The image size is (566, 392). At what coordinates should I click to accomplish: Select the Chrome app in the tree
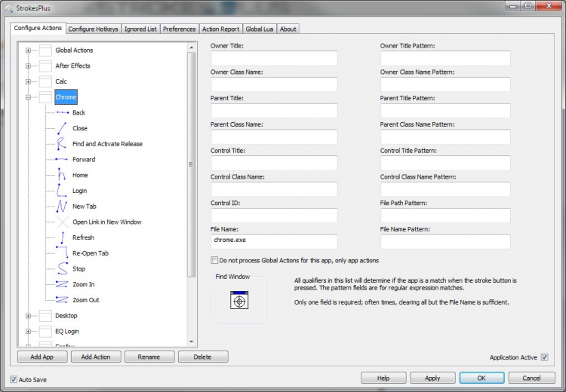[x=66, y=97]
